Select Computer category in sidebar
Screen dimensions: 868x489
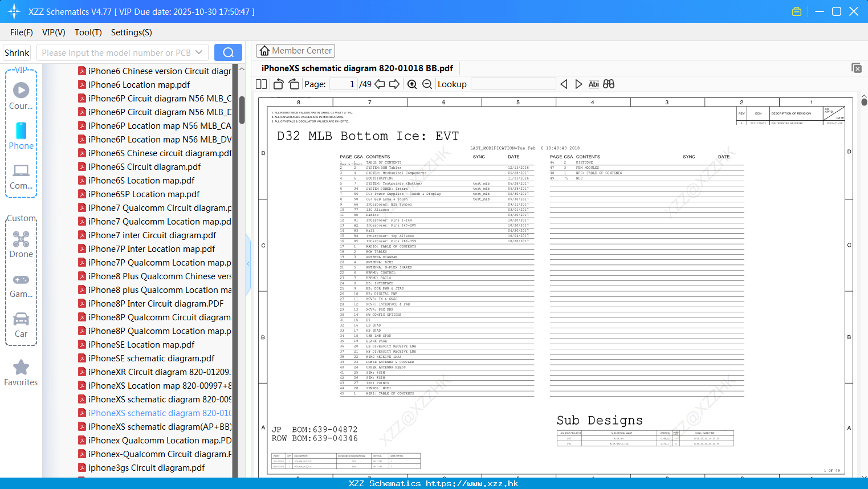tap(21, 177)
